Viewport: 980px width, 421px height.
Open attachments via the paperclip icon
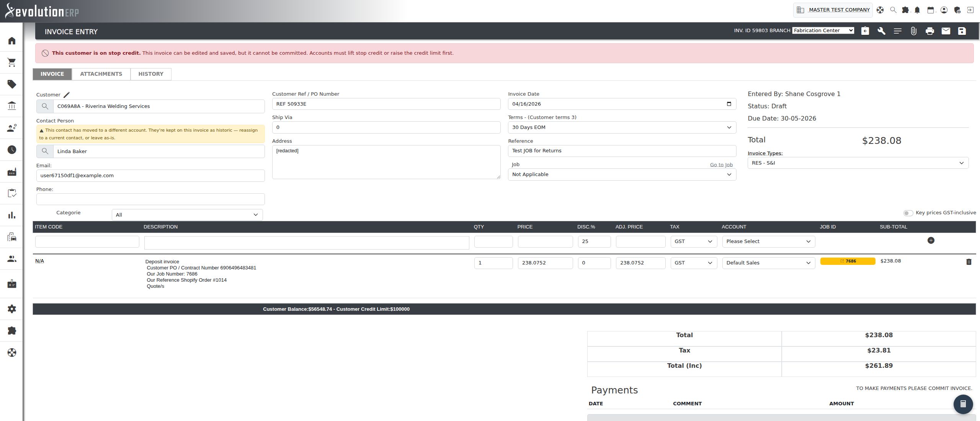point(913,31)
